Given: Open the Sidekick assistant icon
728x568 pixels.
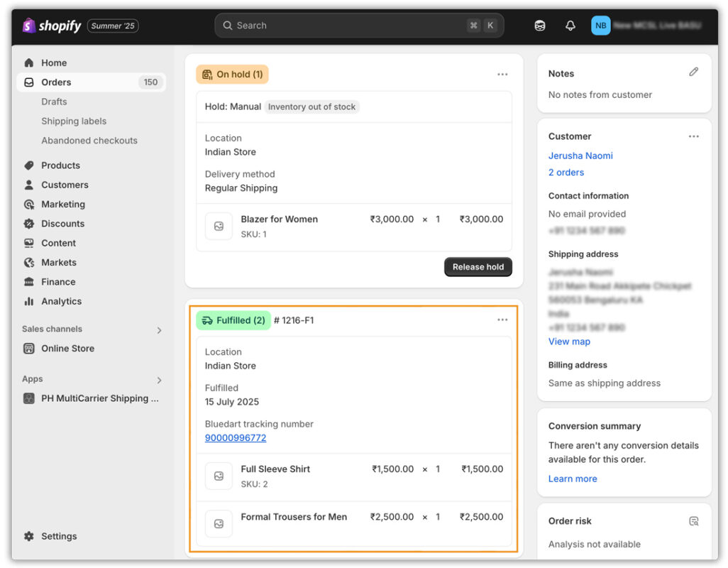Looking at the screenshot, I should [539, 26].
